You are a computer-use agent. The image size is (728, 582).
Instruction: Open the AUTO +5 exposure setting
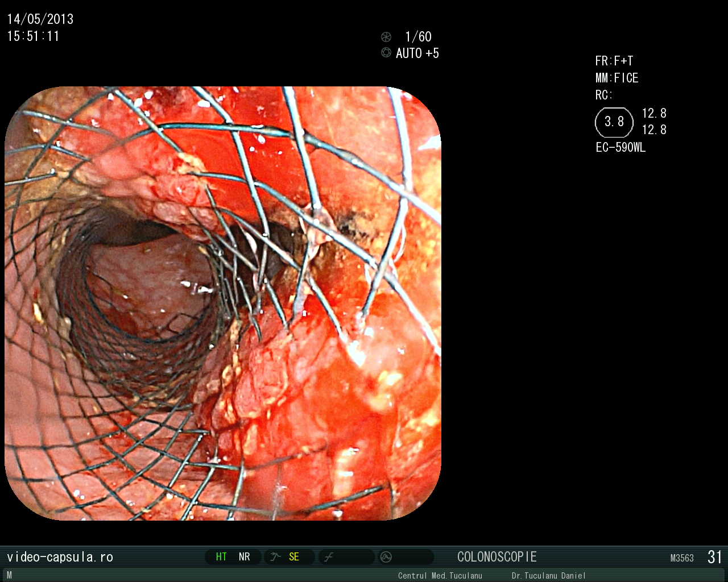click(417, 53)
